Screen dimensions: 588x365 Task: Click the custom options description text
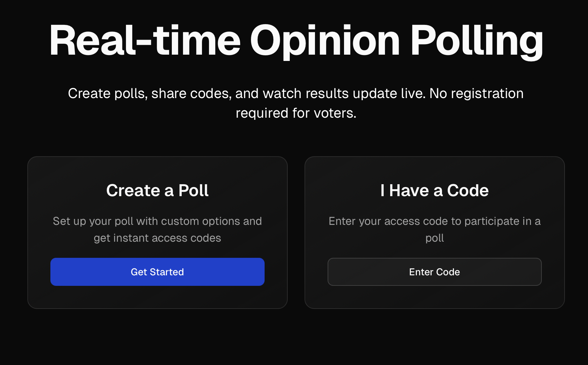(157, 229)
